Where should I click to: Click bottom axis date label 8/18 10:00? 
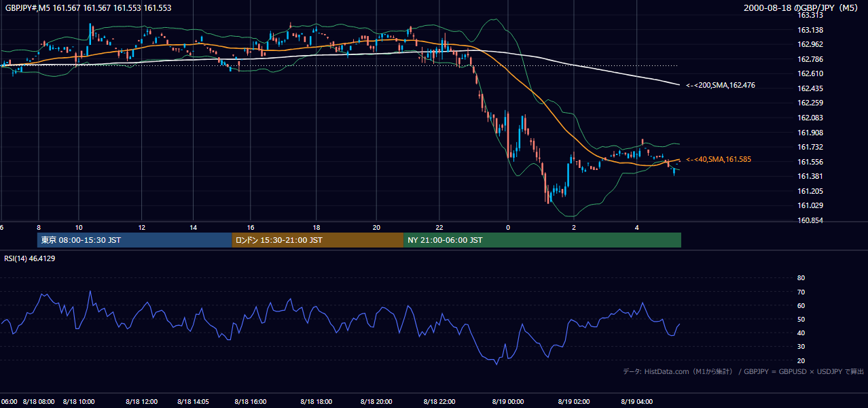78,402
